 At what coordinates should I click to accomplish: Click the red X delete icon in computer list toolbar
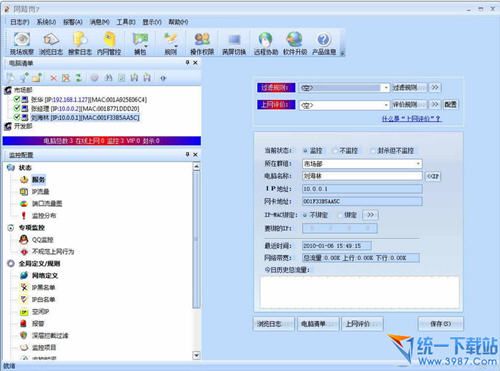53,78
